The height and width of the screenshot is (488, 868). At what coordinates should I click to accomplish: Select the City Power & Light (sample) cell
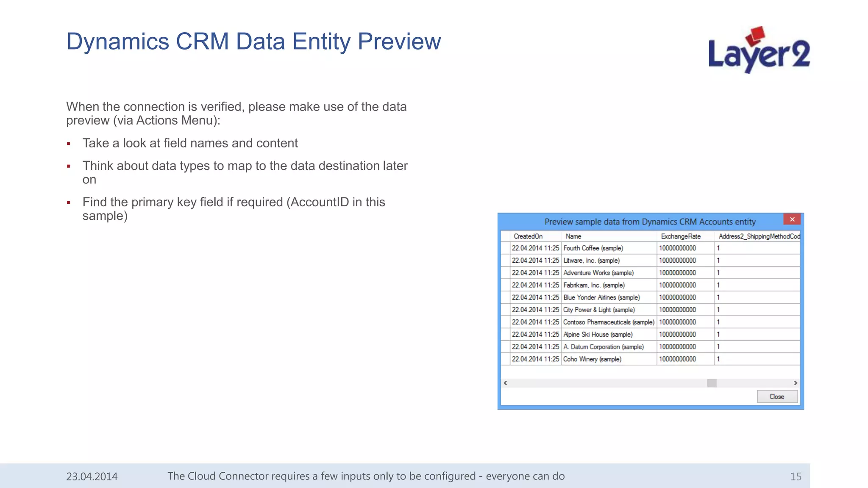(x=609, y=310)
